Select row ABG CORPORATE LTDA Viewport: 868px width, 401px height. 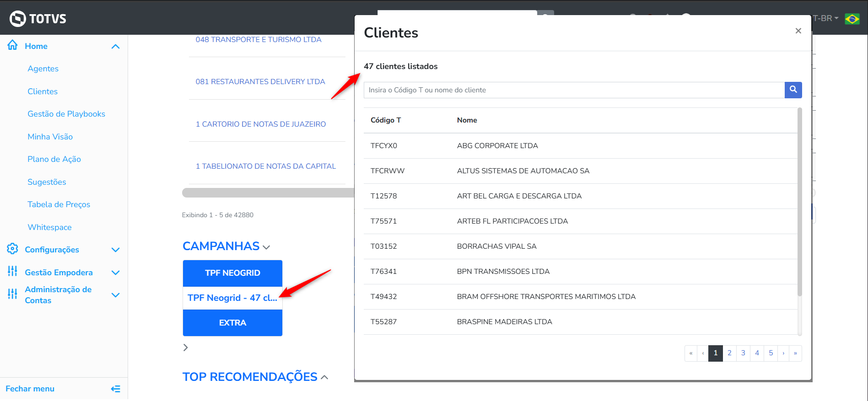coord(580,146)
